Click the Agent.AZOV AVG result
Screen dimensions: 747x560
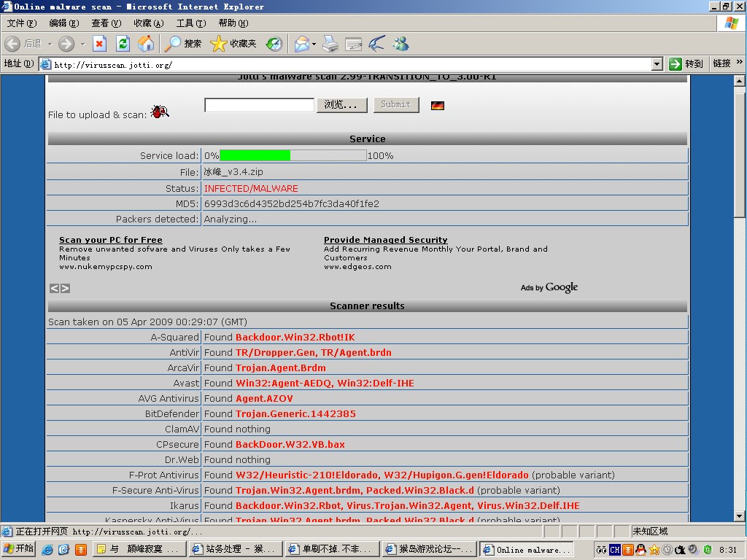point(264,399)
